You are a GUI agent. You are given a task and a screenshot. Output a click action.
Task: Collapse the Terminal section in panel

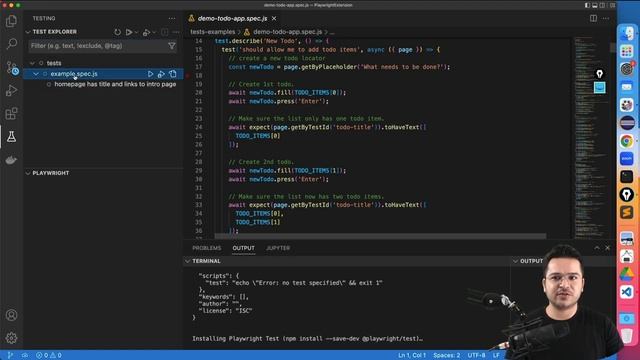[187, 261]
